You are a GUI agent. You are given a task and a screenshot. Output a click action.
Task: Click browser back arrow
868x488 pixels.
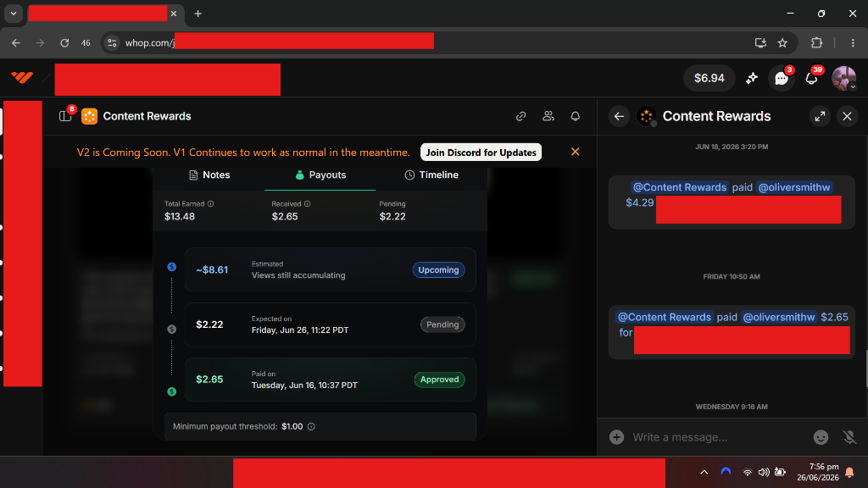(16, 42)
